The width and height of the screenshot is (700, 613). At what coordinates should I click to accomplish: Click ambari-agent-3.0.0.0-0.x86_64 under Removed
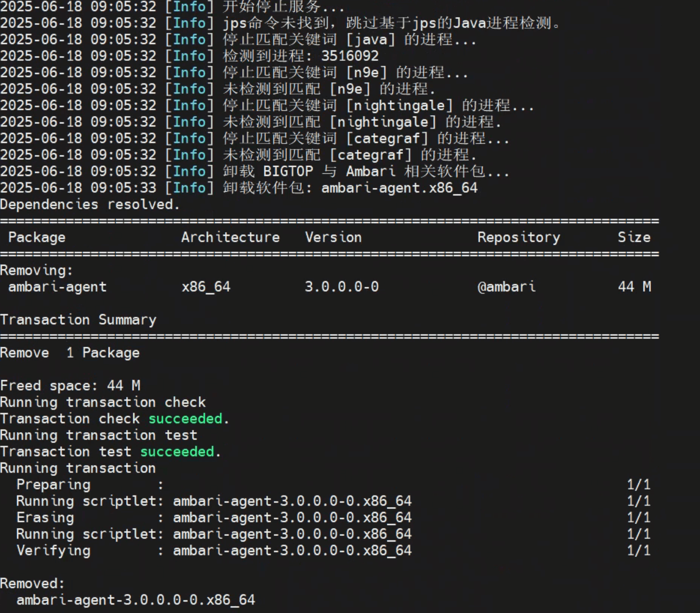pyautogui.click(x=136, y=600)
